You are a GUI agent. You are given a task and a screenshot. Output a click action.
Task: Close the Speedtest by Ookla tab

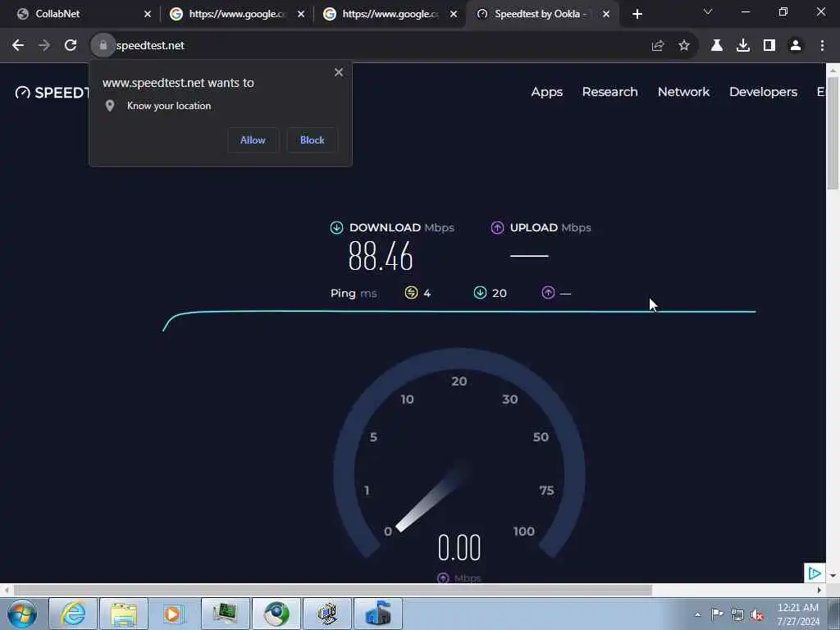pyautogui.click(x=606, y=15)
